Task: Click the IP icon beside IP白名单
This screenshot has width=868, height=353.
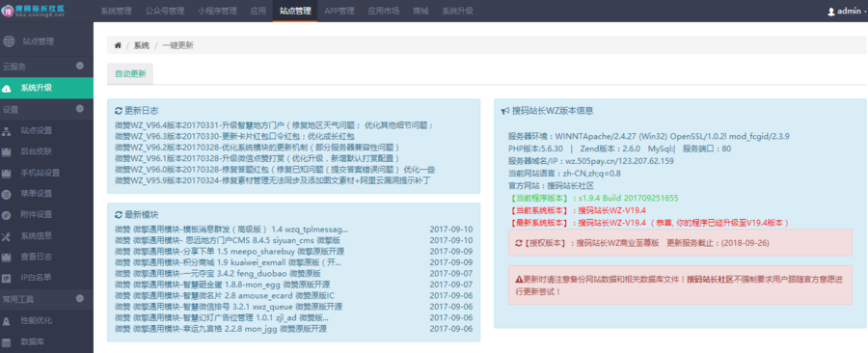Action: pos(7,278)
